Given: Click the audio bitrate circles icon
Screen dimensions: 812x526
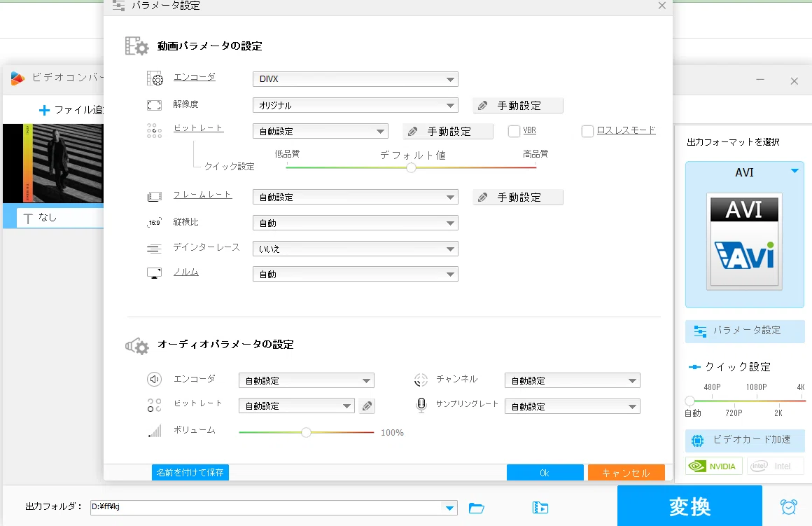Looking at the screenshot, I should (154, 406).
